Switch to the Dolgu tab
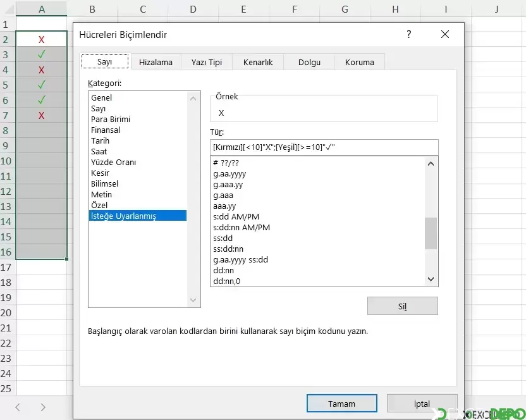The width and height of the screenshot is (526, 420). point(309,62)
